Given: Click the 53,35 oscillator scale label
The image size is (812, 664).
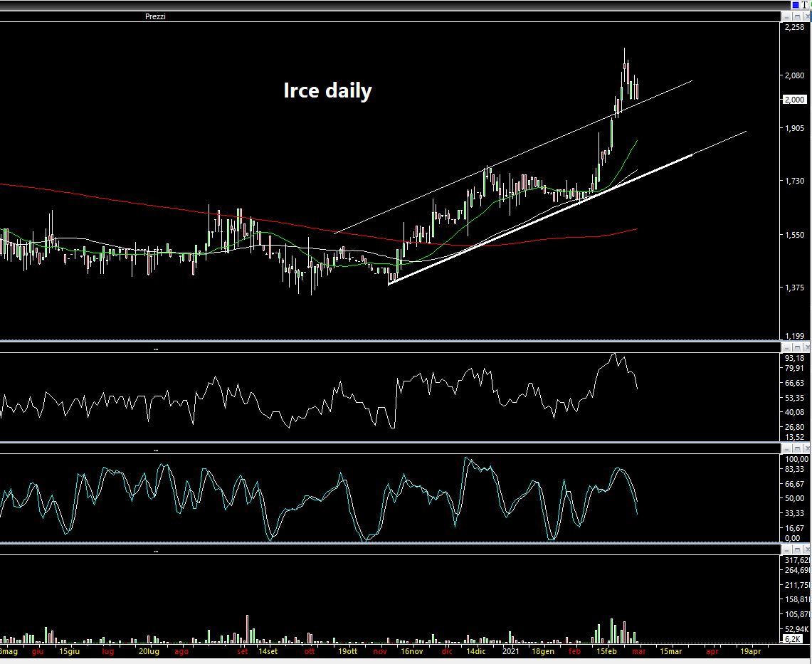Looking at the screenshot, I should click(x=794, y=398).
